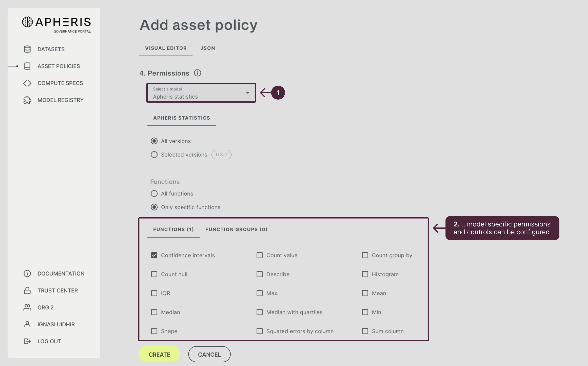The width and height of the screenshot is (588, 366).
Task: Open the Select a model dropdown
Action: tap(201, 93)
